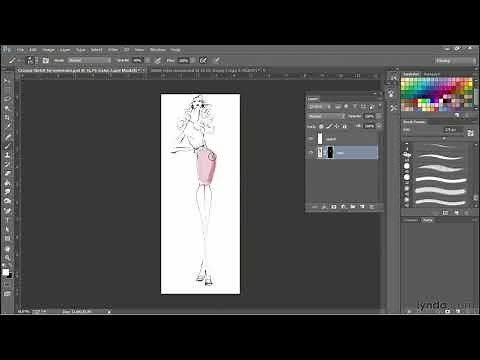Create a new group in Layers panel
Viewport: 480px width, 360px height.
pos(353,207)
